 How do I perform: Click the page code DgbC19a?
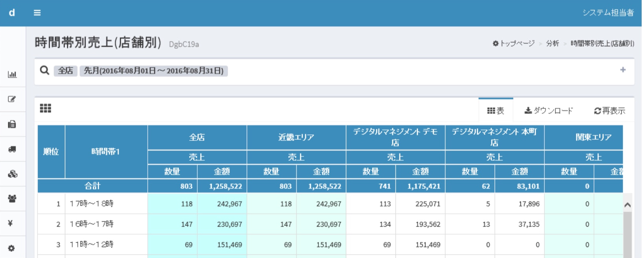pos(184,44)
